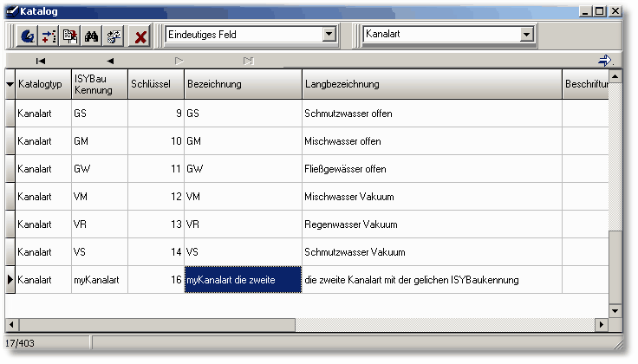This screenshot has width=638, height=364.
Task: Select the highlighted 'myKanalart die zweite' cell
Action: coord(244,279)
